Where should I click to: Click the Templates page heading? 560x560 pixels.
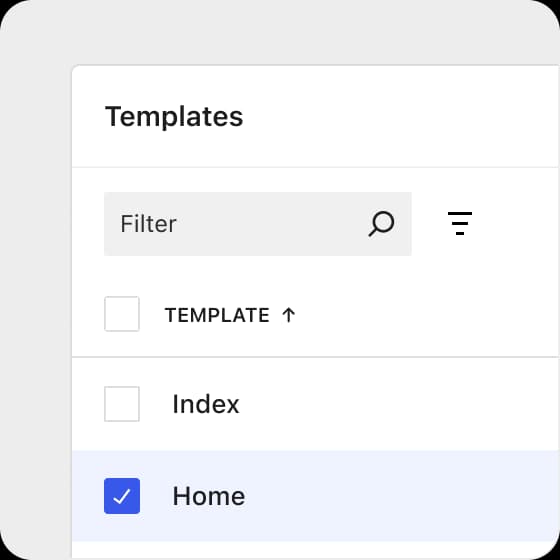coord(174,117)
